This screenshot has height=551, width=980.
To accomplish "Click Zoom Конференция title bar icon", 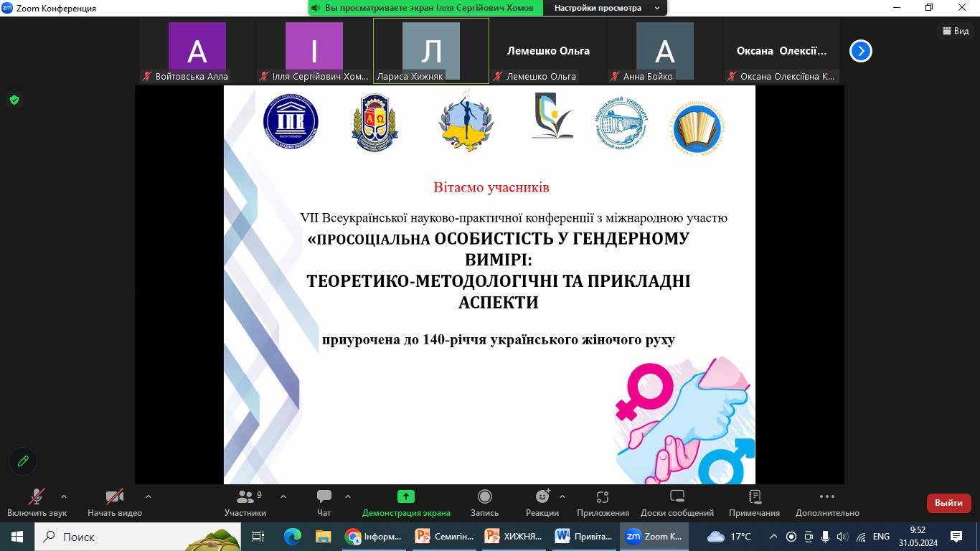I will click(x=7, y=8).
